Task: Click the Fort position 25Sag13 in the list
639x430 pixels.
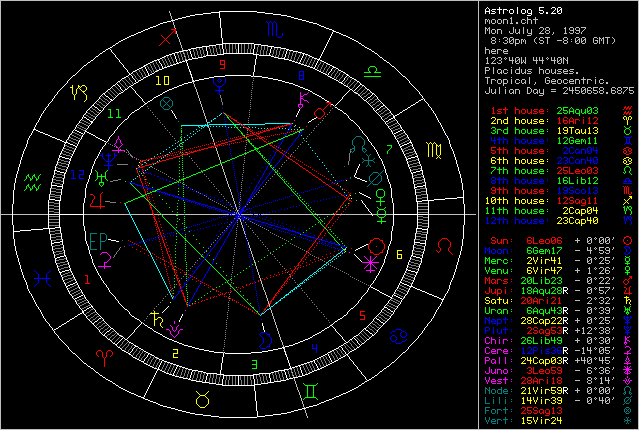Action: [542, 411]
